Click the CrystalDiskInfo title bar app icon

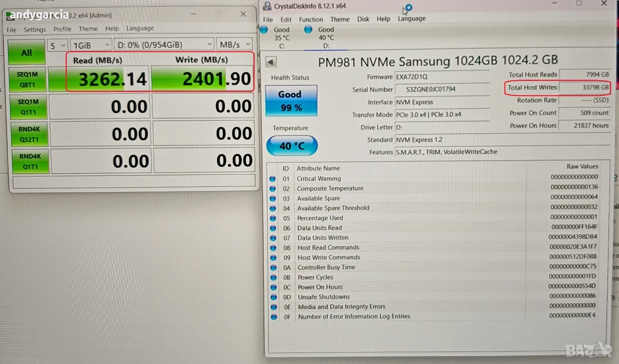267,6
